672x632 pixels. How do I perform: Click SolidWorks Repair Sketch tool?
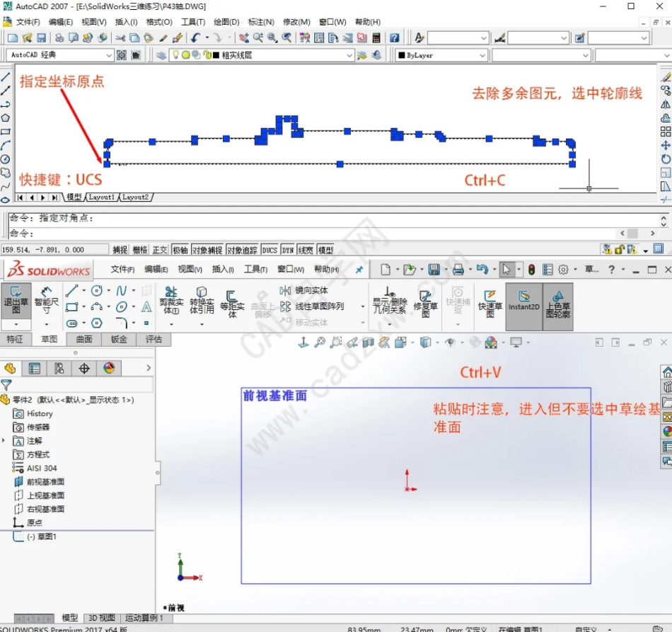coord(426,304)
